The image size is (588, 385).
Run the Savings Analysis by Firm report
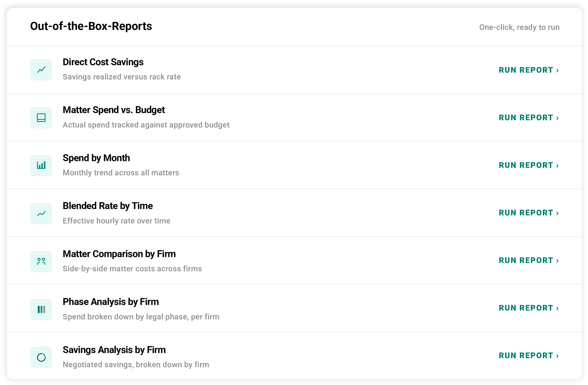pyautogui.click(x=529, y=356)
